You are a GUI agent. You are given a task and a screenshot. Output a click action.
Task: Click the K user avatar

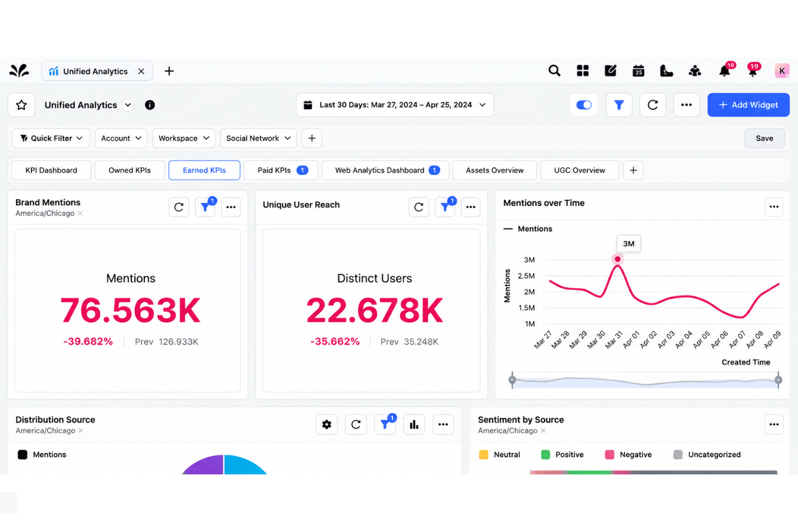(782, 71)
